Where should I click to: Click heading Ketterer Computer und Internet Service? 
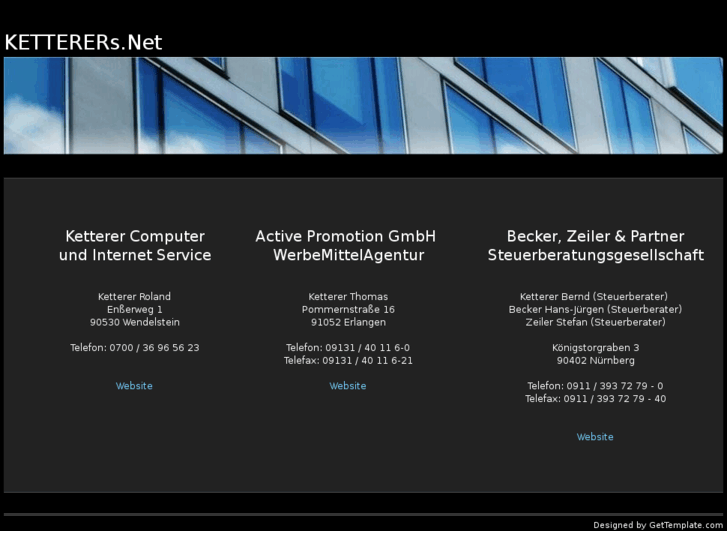pos(135,246)
